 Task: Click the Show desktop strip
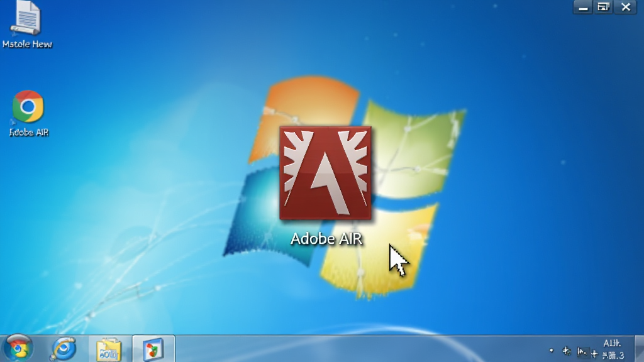pos(639,349)
